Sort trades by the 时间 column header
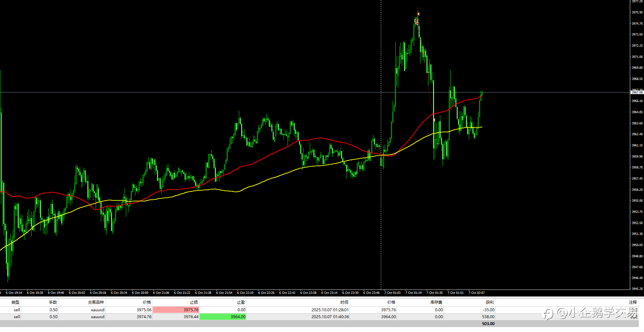The width and height of the screenshot is (644, 332). pyautogui.click(x=344, y=302)
